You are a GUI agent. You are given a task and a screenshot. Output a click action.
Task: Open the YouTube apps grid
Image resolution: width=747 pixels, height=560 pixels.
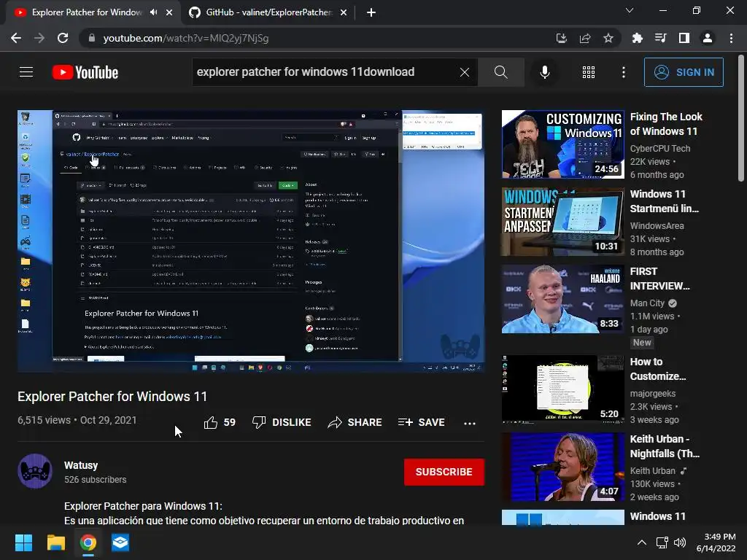589,72
